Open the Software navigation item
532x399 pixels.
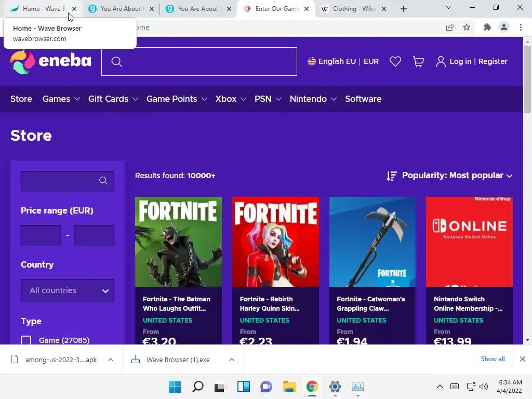[363, 99]
